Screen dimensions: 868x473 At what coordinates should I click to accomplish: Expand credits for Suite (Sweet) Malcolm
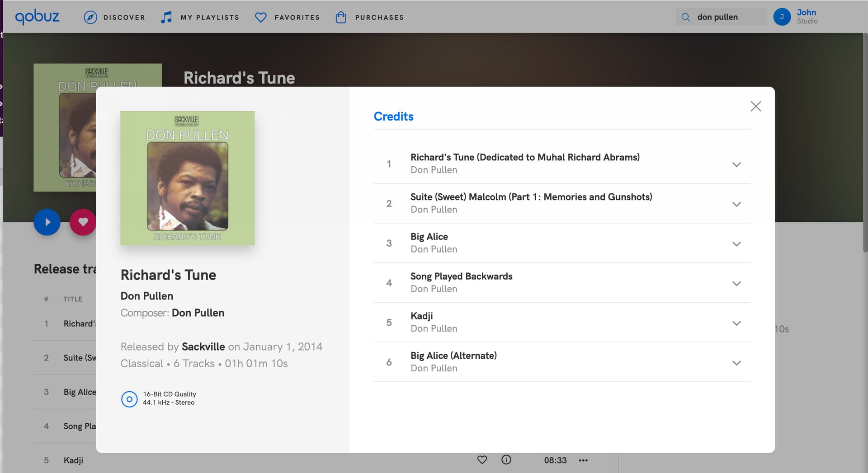tap(736, 204)
